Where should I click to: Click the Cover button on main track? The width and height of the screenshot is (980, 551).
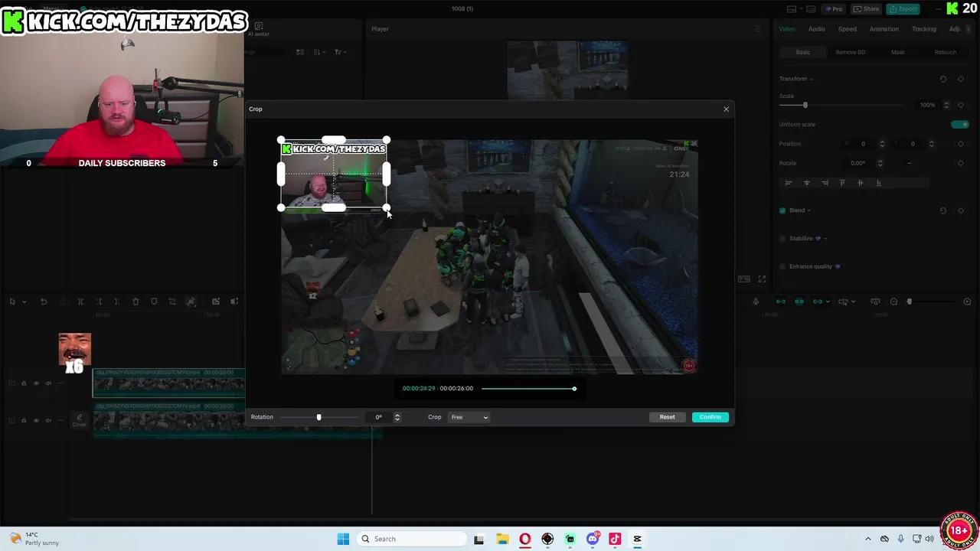(79, 420)
